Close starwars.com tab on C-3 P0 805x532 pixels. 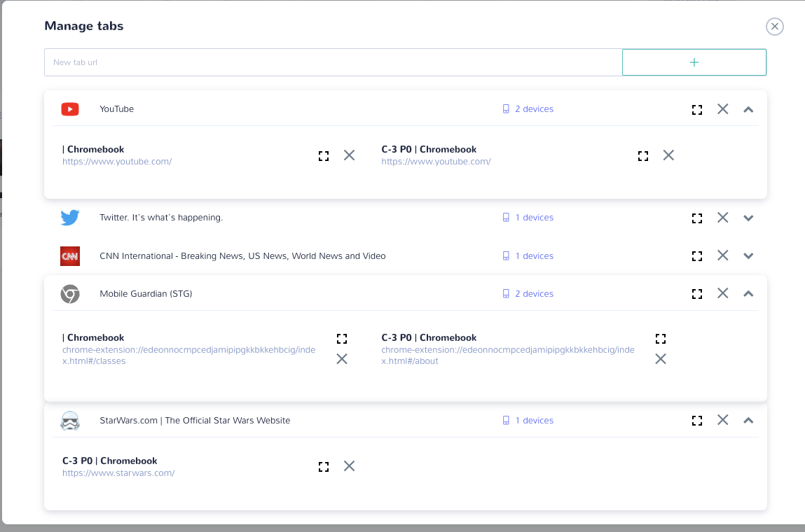coord(349,465)
